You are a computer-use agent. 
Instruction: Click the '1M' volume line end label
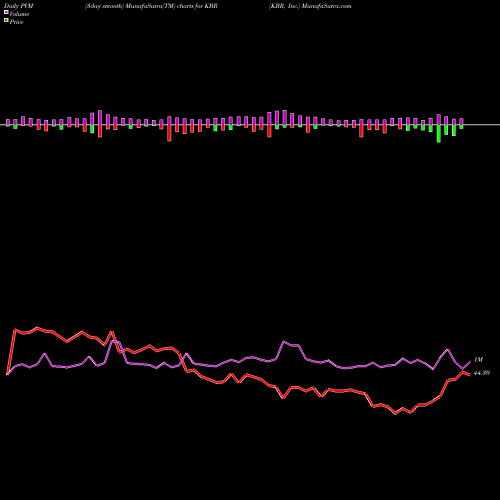click(x=478, y=360)
